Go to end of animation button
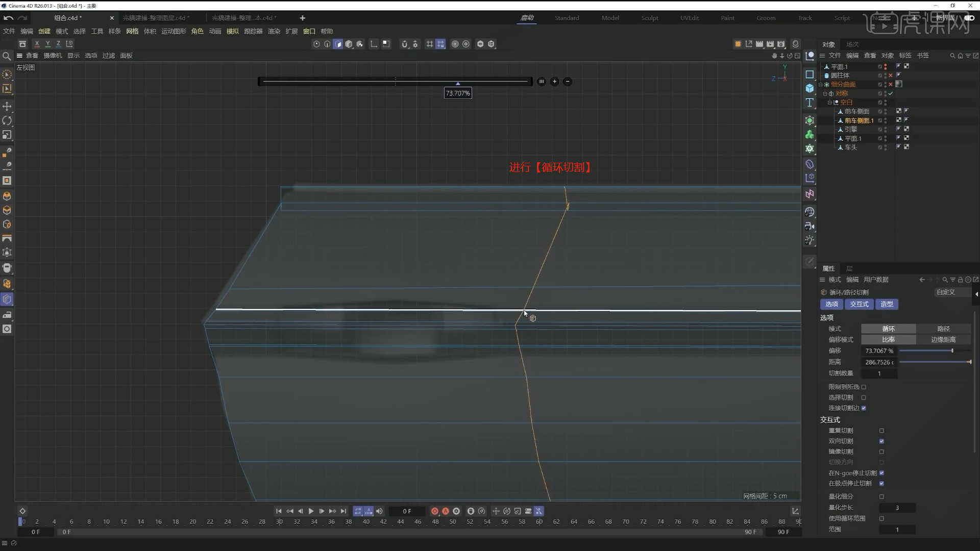980x551 pixels. (x=344, y=511)
